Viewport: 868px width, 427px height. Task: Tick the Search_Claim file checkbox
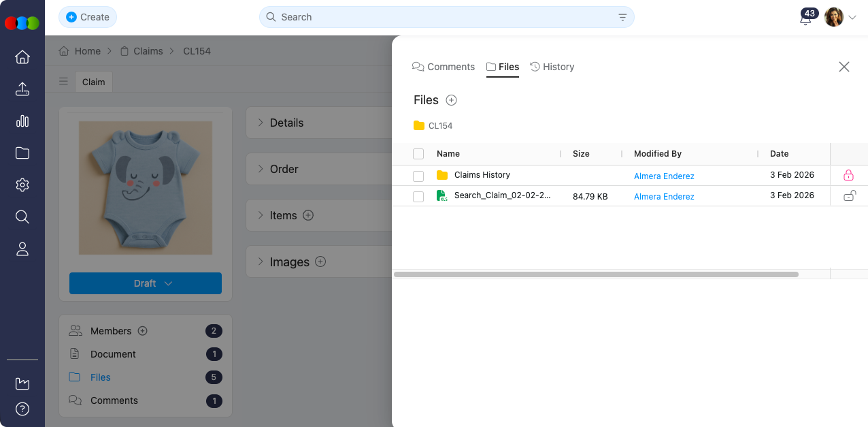[x=418, y=197]
